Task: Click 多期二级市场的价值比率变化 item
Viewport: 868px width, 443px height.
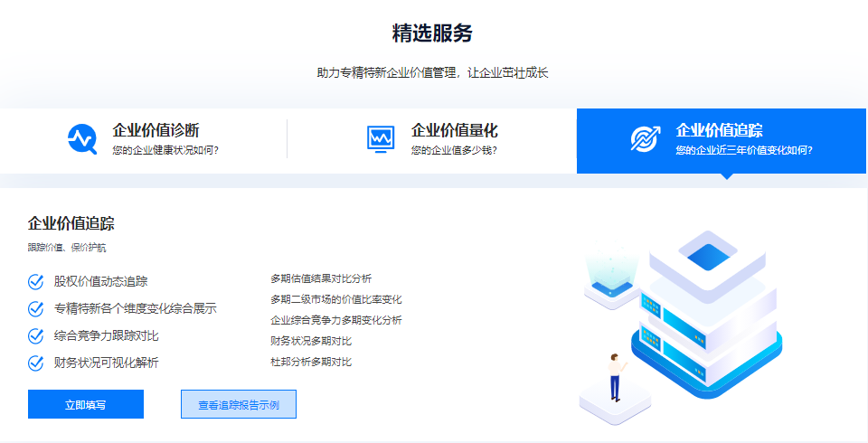Action: click(x=335, y=299)
